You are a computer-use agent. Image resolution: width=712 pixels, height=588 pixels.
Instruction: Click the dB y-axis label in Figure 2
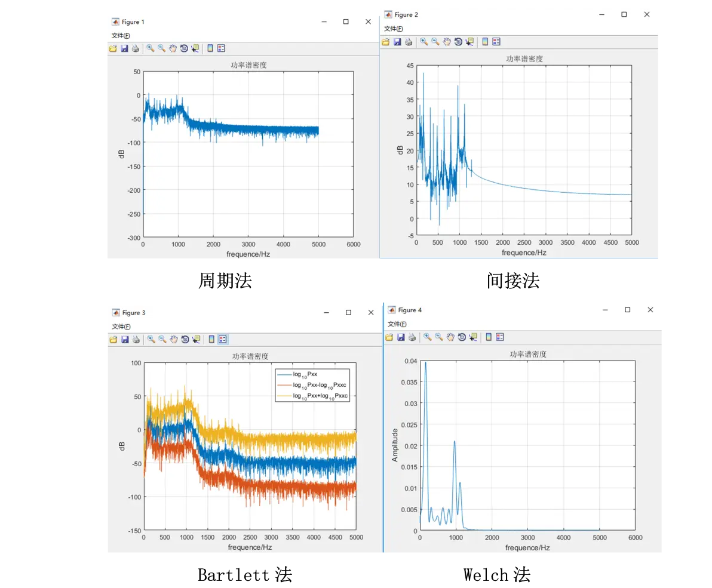pos(400,150)
